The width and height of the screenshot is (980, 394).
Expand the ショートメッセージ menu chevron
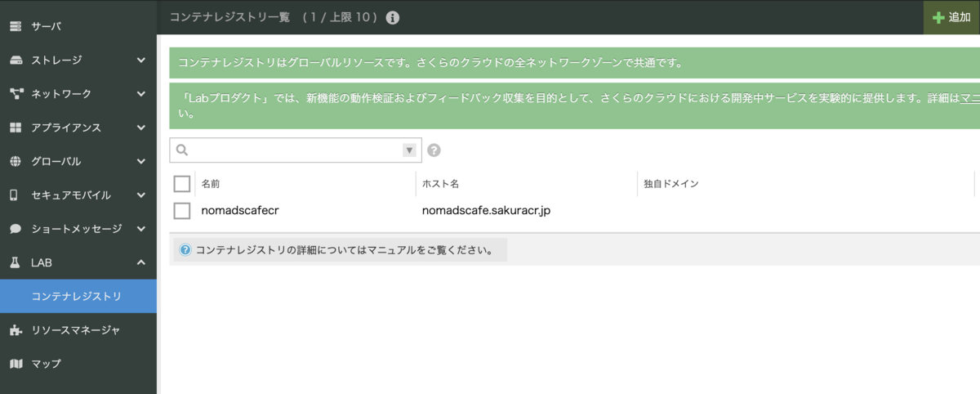pos(141,229)
